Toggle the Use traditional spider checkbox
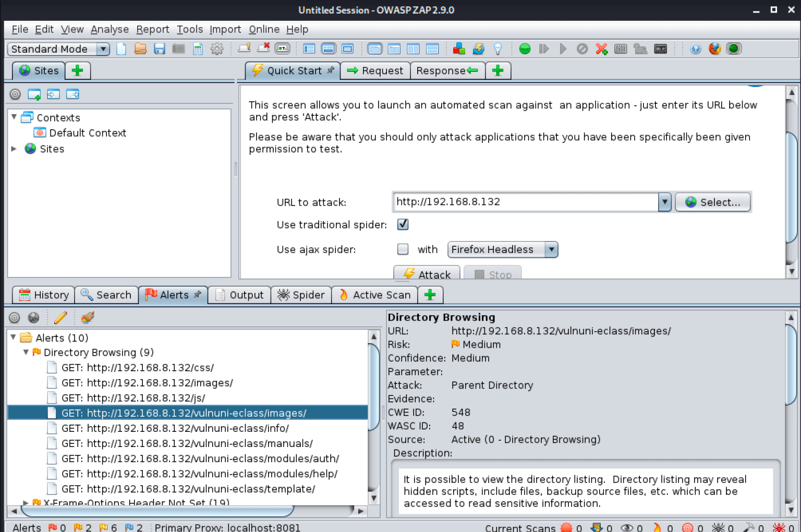The image size is (801, 532). click(403, 224)
